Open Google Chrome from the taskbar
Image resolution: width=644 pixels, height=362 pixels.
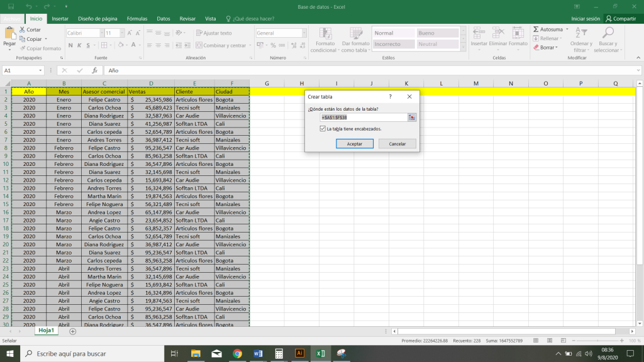pos(237,353)
